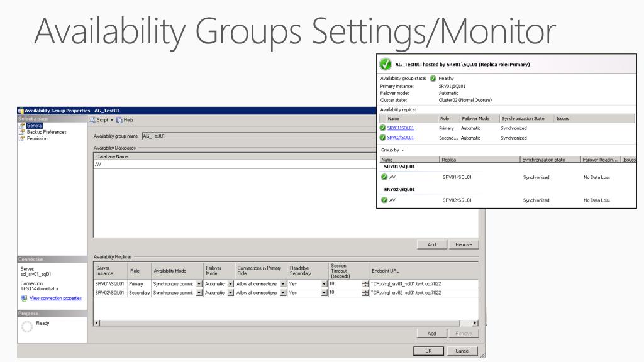644x362 pixels.
Task: Click the Healthy state green icon
Action: pos(433,79)
